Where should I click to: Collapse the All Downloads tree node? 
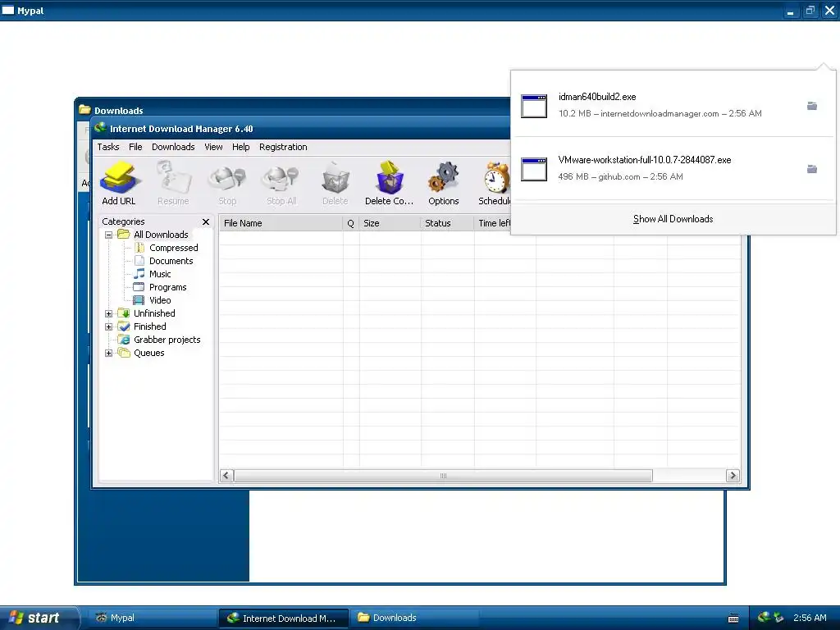point(109,235)
